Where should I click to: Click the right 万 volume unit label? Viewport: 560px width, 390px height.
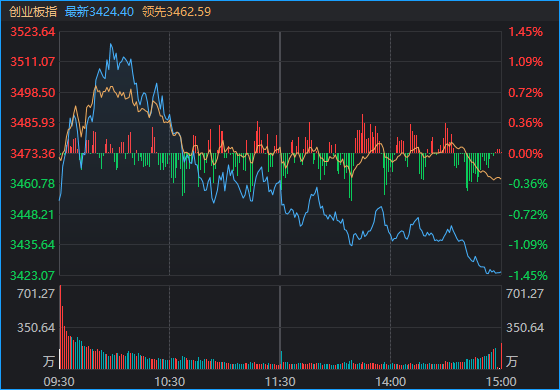pos(511,361)
